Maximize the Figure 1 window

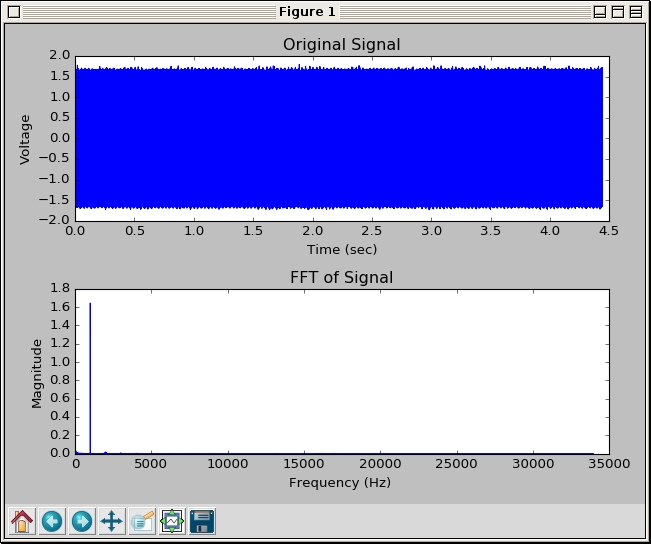click(618, 12)
